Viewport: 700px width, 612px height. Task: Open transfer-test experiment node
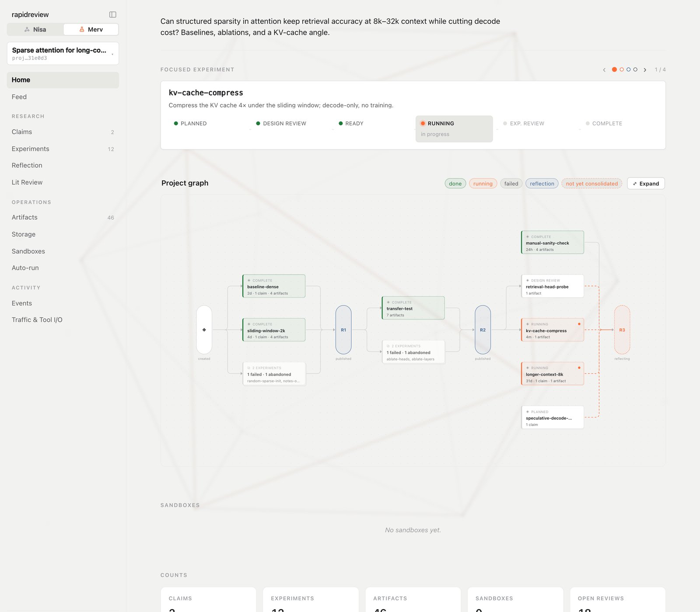click(413, 308)
